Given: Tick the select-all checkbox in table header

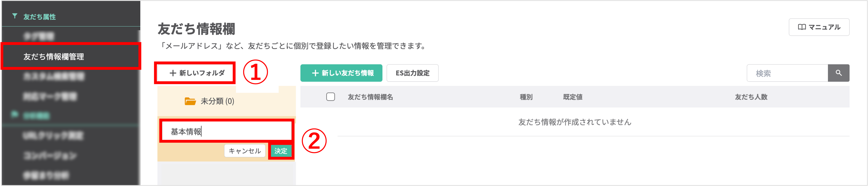Looking at the screenshot, I should point(331,97).
